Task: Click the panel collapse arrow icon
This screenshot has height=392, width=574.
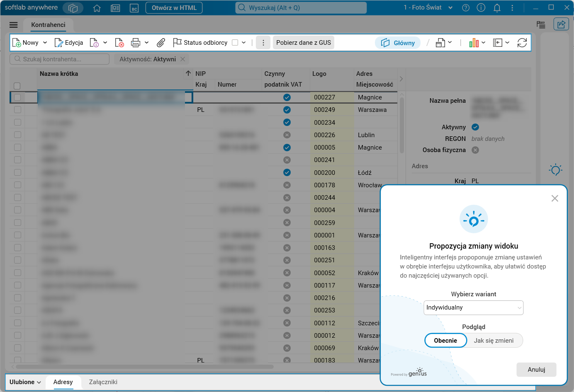Action: click(x=498, y=43)
